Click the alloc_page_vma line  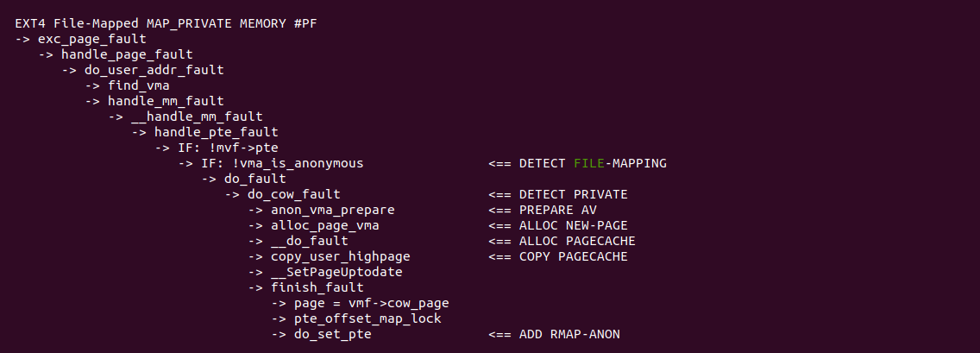(324, 225)
